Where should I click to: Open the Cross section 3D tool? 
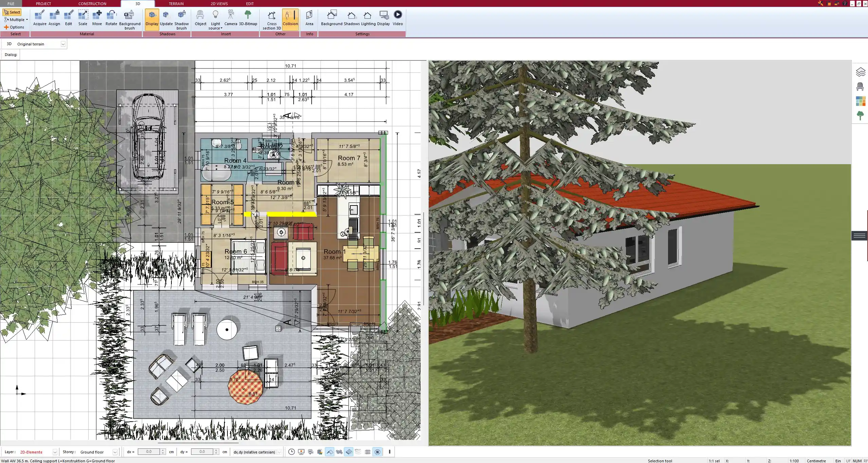pos(272,20)
